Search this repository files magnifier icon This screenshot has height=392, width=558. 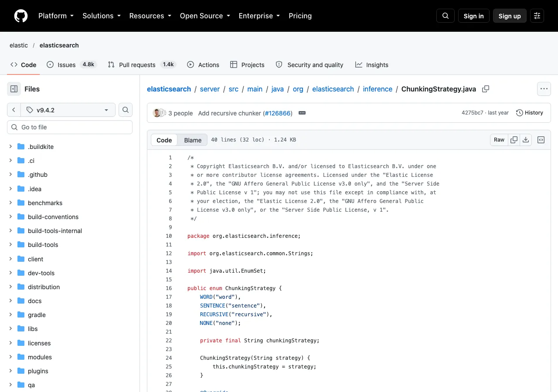pyautogui.click(x=126, y=110)
